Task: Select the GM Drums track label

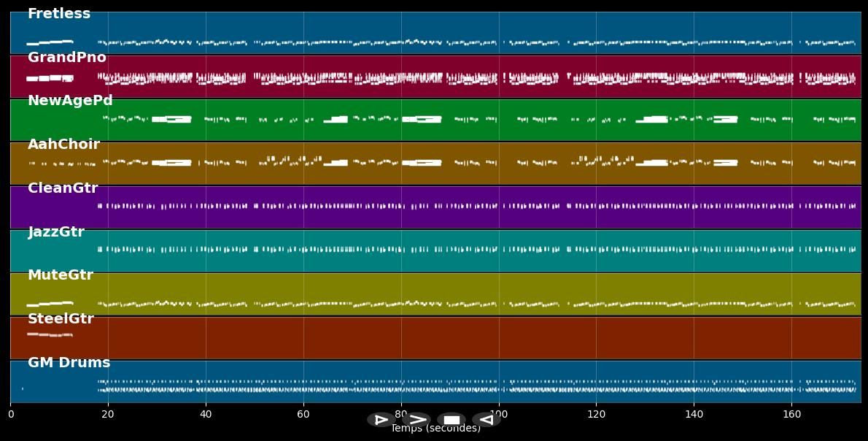Action: [69, 363]
